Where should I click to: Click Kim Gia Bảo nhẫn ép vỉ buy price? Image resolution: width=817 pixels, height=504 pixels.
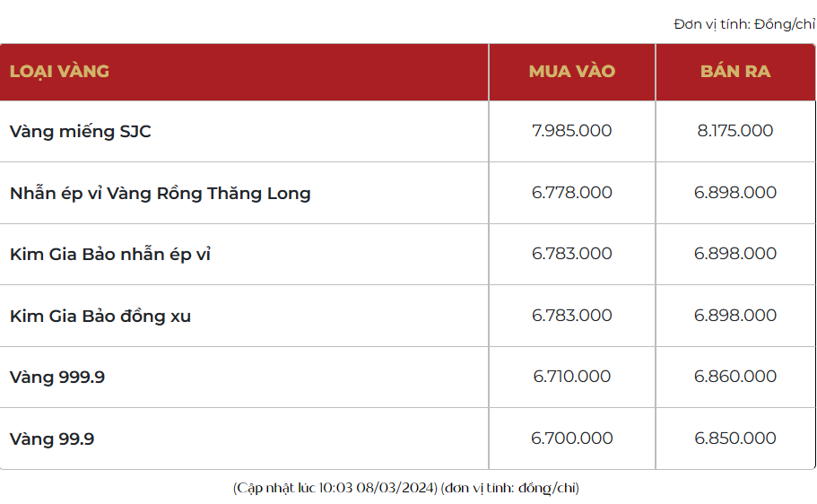571,254
